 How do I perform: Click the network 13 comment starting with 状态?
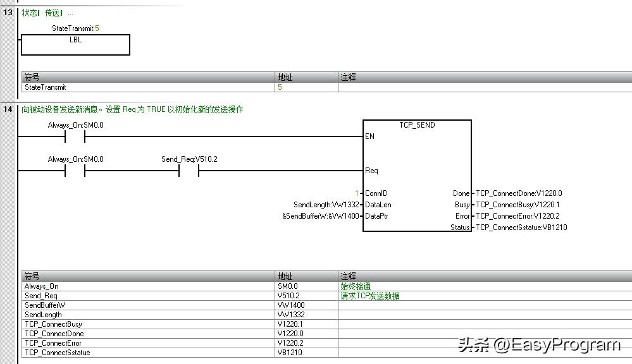(x=47, y=13)
